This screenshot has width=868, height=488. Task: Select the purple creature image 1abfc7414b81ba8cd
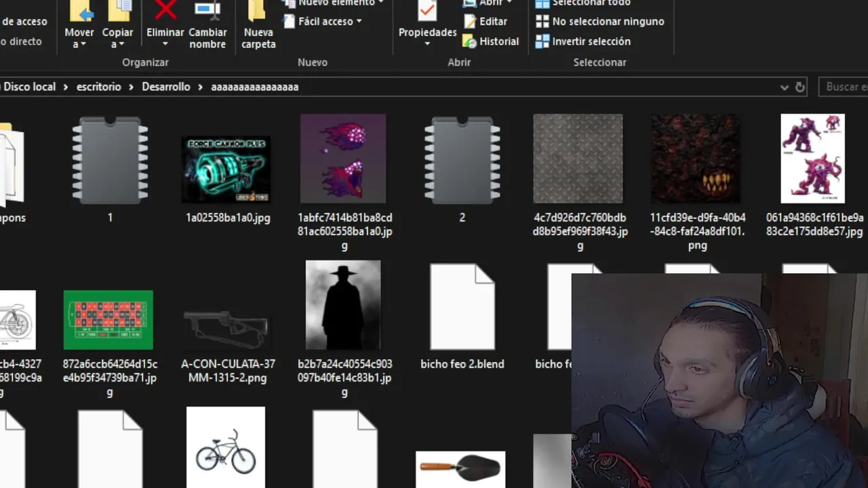tap(343, 159)
